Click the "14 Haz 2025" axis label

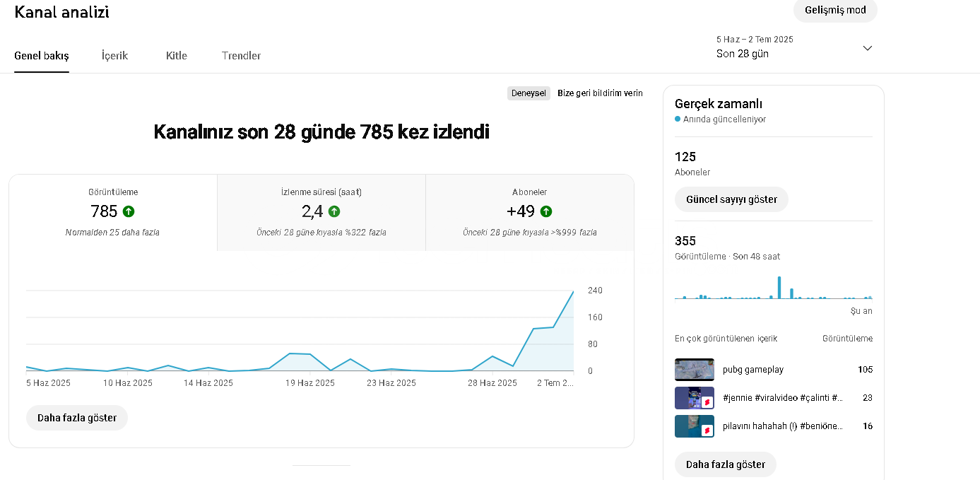tap(208, 383)
